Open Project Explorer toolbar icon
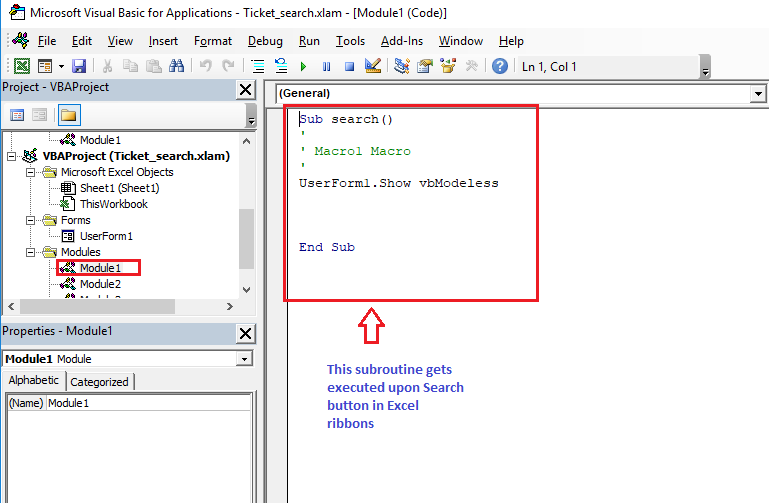 [x=402, y=66]
